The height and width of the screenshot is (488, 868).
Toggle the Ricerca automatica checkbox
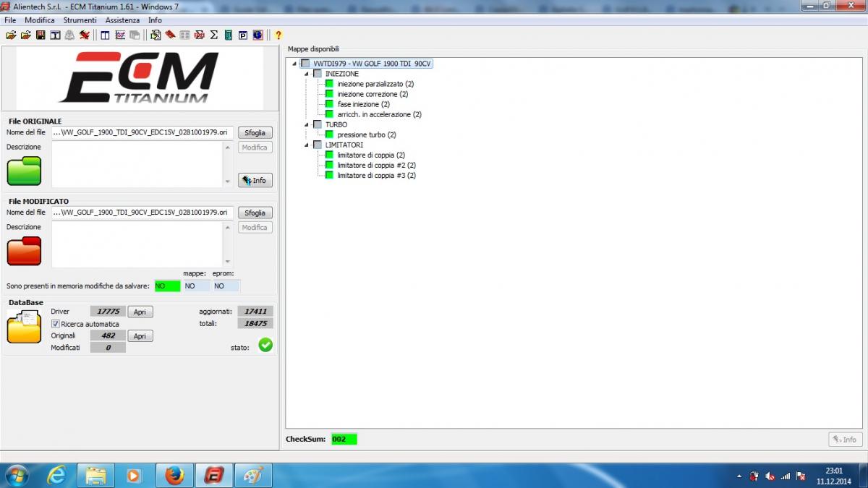[56, 324]
